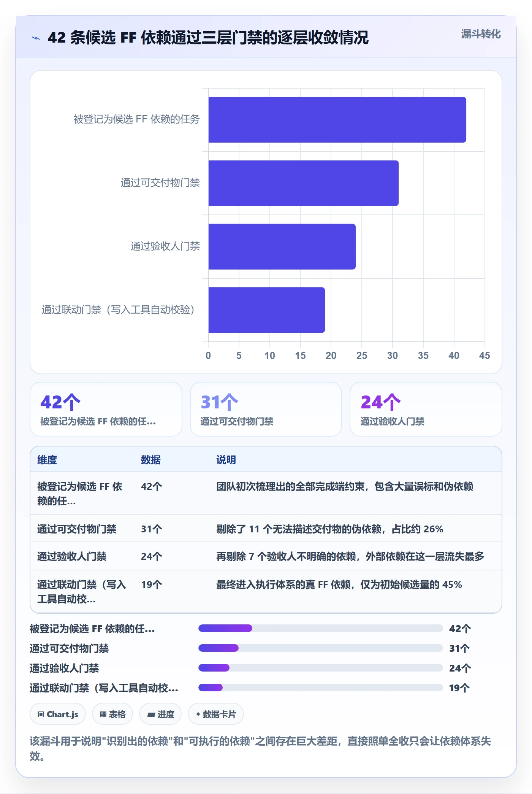
Task: Click the 31个 progress bar
Action: pyautogui.click(x=320, y=648)
